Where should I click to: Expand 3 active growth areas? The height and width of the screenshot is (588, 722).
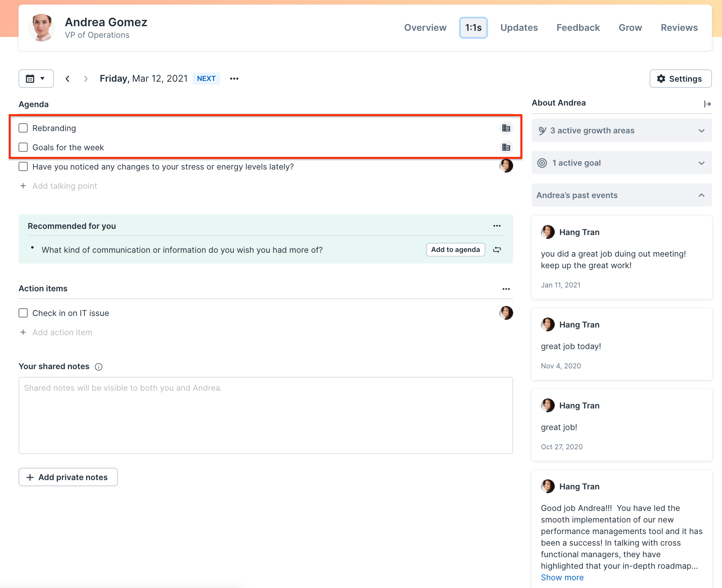[622, 130]
